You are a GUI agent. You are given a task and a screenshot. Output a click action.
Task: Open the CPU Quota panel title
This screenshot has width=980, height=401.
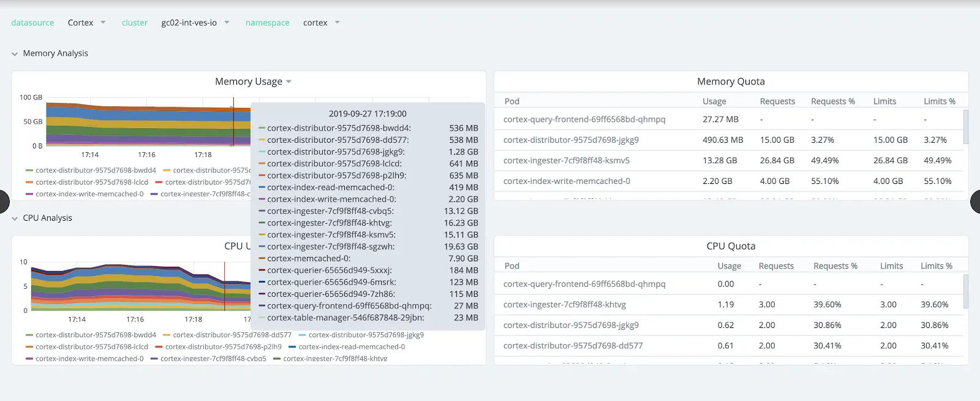click(x=731, y=246)
